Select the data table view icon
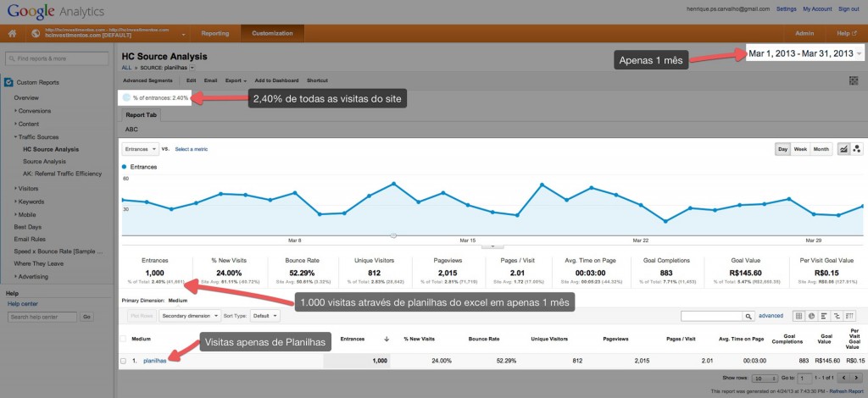Image resolution: width=868 pixels, height=398 pixels. [798, 316]
